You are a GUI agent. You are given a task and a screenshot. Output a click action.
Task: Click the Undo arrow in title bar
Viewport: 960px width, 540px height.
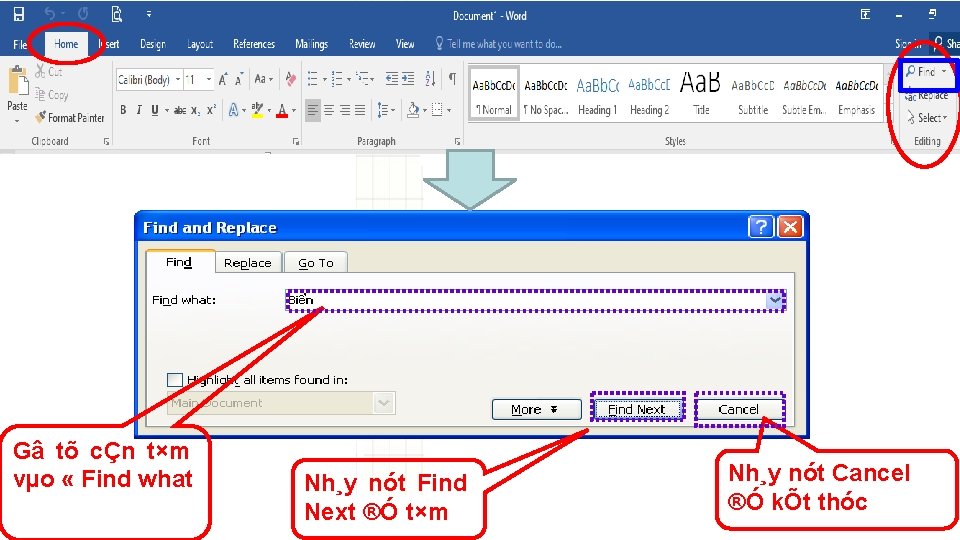point(49,13)
